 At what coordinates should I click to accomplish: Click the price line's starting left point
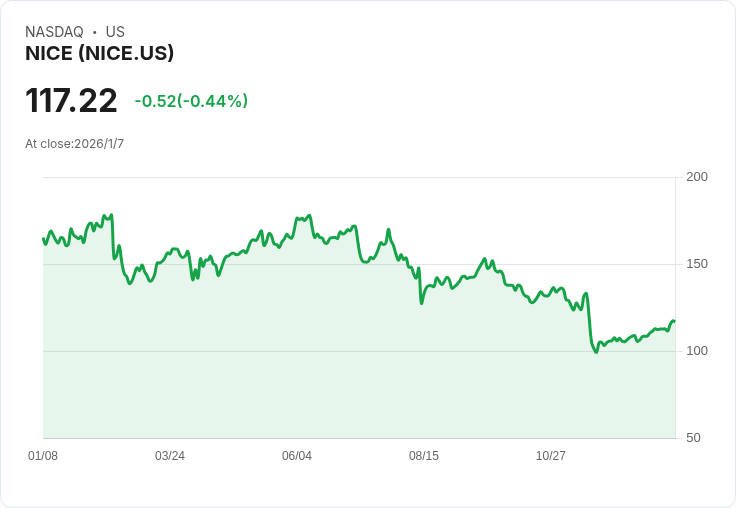click(43, 238)
